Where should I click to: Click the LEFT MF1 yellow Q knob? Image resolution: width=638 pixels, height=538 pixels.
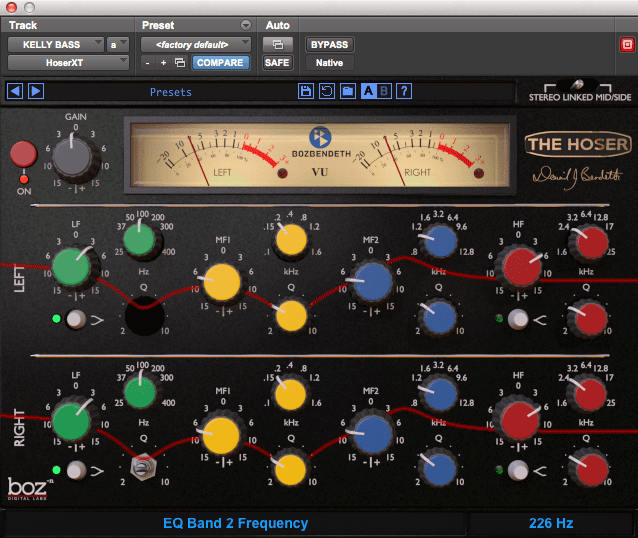click(x=291, y=316)
